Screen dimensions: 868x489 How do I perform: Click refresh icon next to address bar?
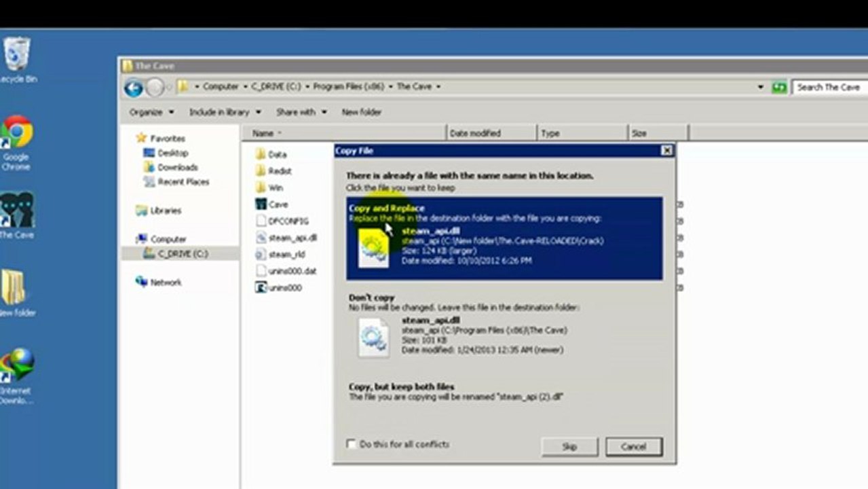tap(780, 87)
